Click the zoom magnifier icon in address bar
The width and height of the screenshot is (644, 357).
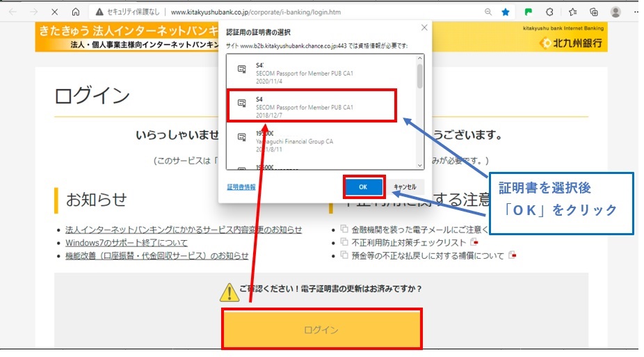[488, 12]
